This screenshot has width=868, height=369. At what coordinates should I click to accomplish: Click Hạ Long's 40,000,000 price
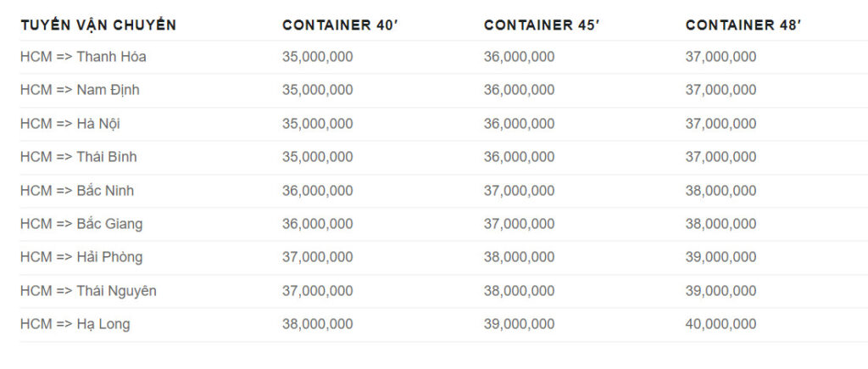click(x=721, y=324)
